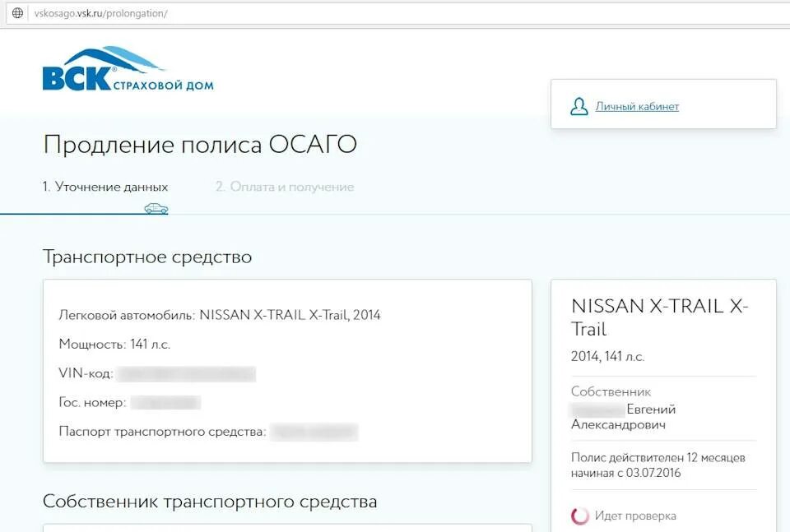Click the globe site info icon
Viewport: 790px width, 532px height.
[x=17, y=13]
